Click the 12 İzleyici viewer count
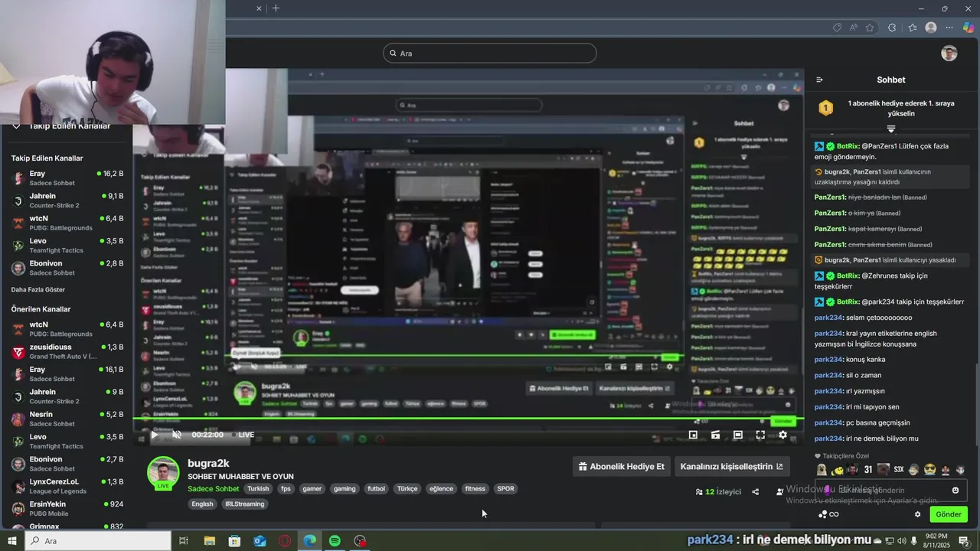 pos(718,492)
